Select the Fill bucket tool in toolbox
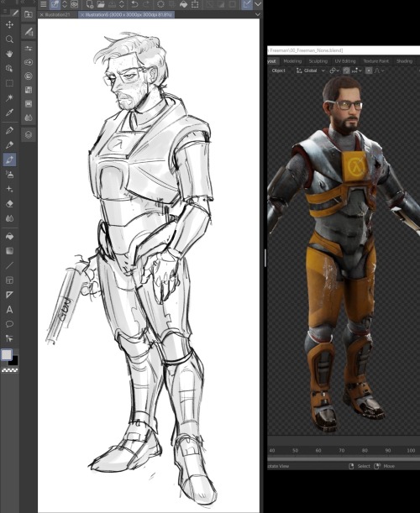The image size is (420, 513). (x=9, y=236)
